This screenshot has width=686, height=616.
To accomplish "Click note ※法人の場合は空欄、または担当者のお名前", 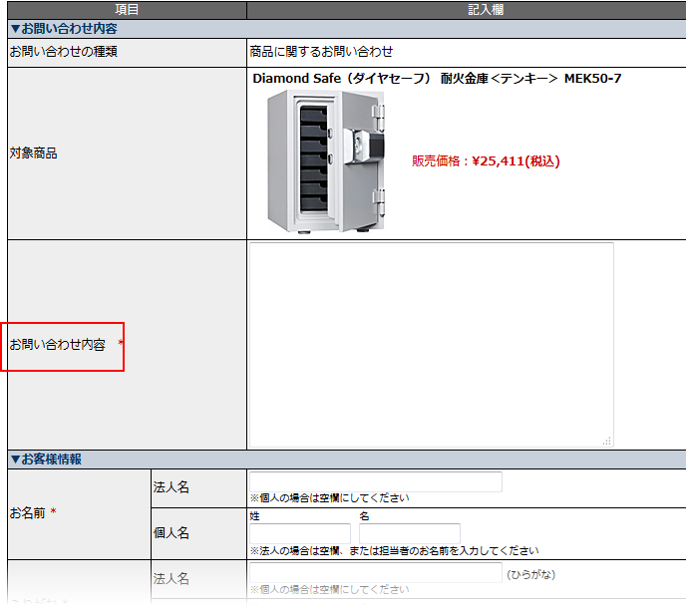I will (x=394, y=551).
